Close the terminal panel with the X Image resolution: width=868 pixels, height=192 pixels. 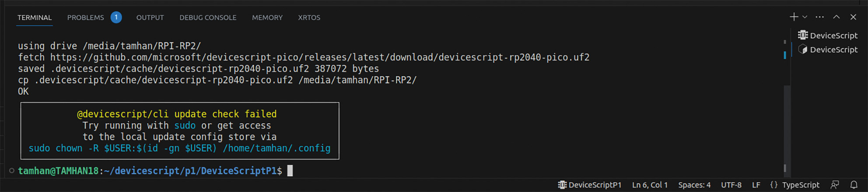pos(853,17)
